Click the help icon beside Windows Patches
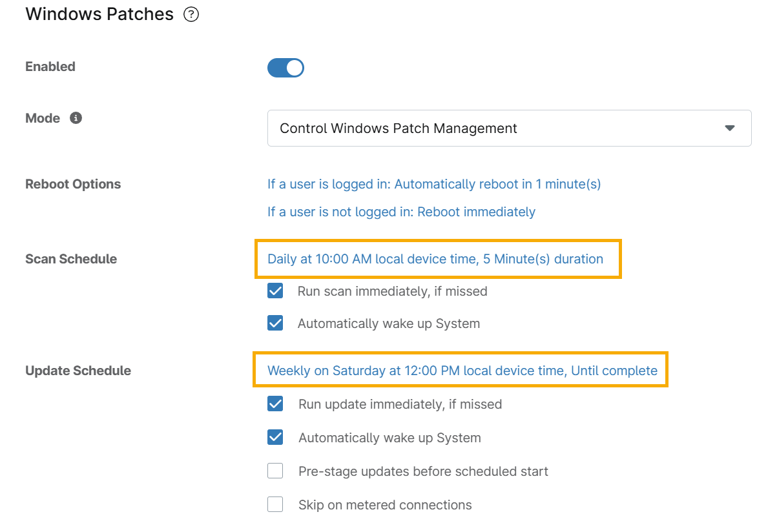Viewport: 757px width, 532px height. point(191,15)
